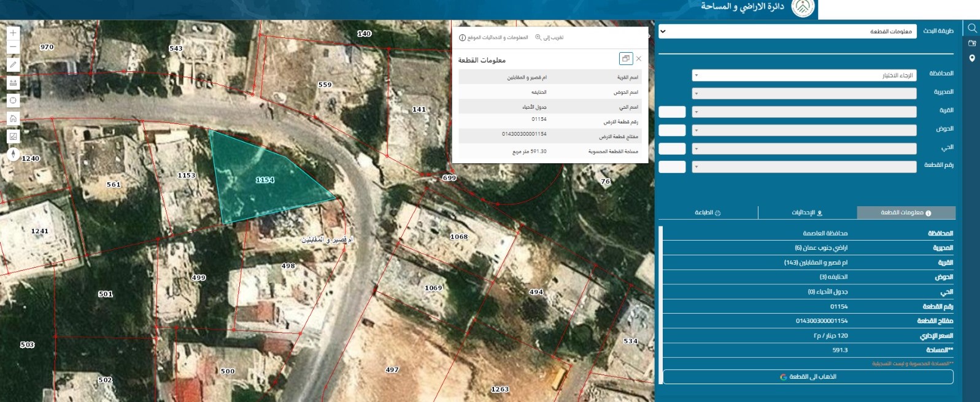Expand the village dropdown (القرية)
Screen dimensions: 980x402
pos(804,112)
